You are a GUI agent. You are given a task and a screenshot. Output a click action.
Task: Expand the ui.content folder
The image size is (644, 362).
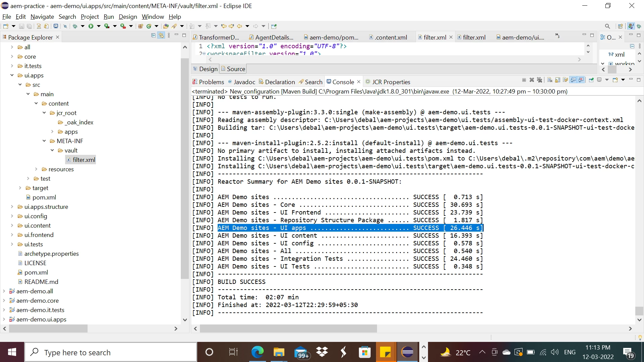tap(12, 226)
